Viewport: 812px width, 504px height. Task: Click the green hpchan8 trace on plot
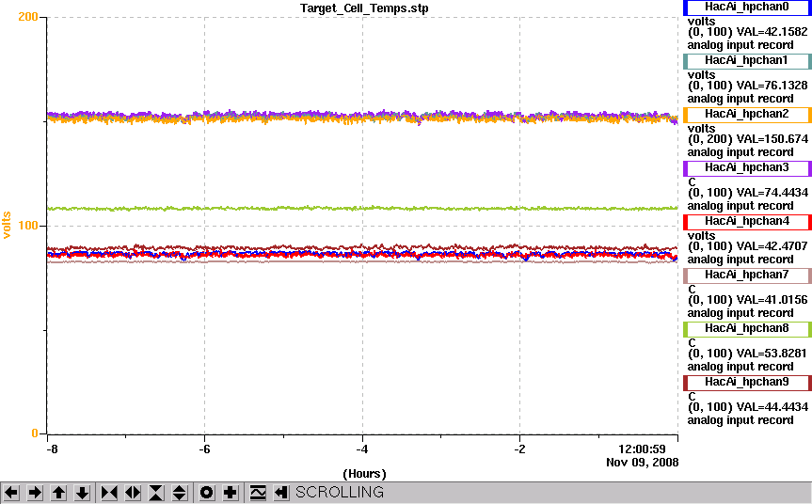point(362,208)
